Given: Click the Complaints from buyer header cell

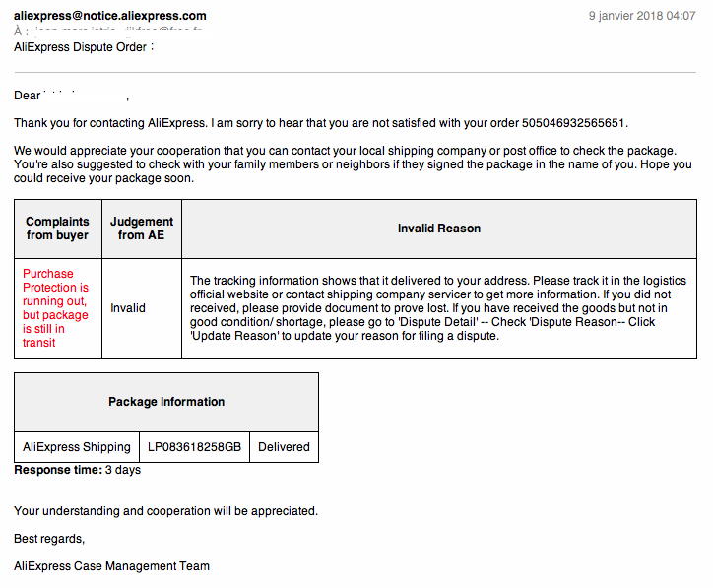Looking at the screenshot, I should tap(58, 229).
